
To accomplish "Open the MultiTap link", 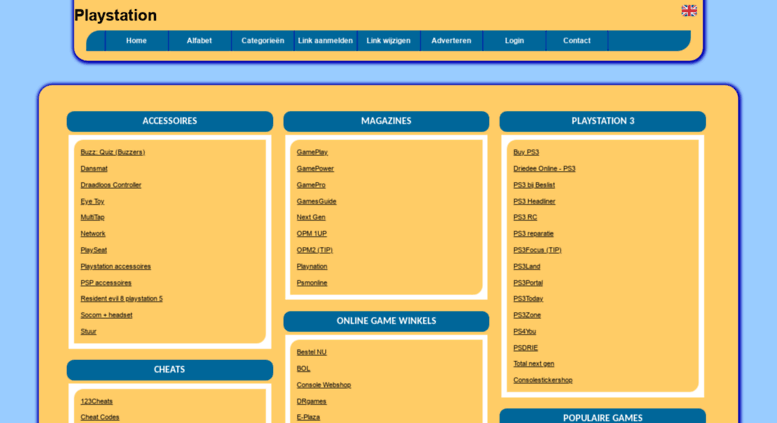I will (x=92, y=217).
